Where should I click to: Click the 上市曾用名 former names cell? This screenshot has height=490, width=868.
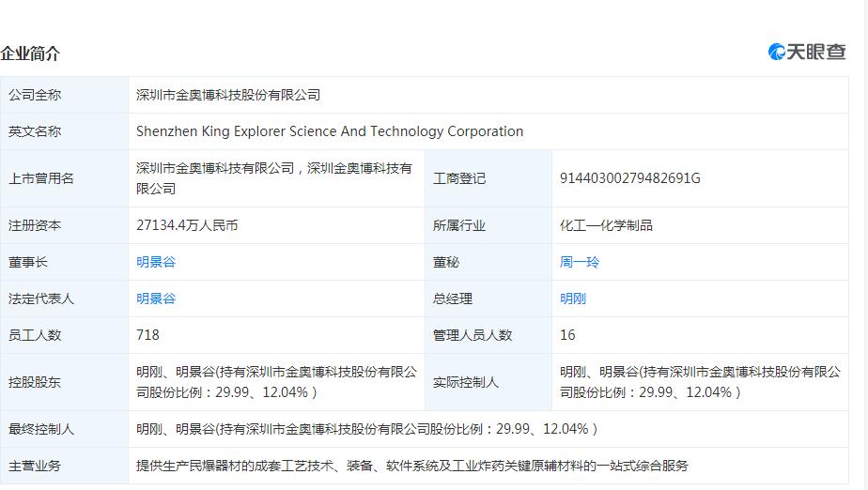pyautogui.click(x=274, y=178)
